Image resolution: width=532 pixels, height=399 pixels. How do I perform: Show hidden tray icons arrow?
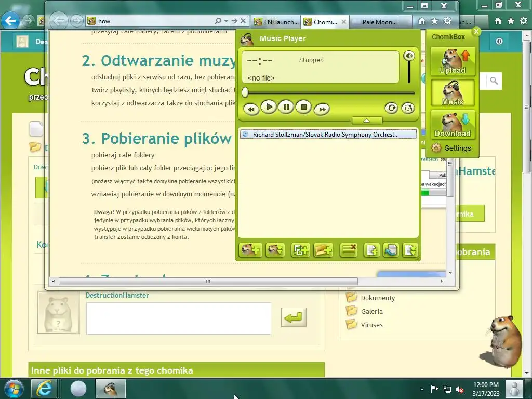pos(422,389)
